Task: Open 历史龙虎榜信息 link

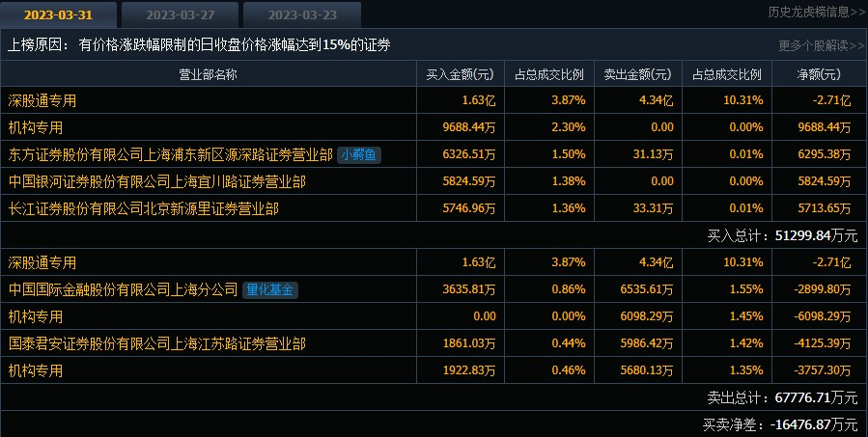Action: pyautogui.click(x=817, y=12)
